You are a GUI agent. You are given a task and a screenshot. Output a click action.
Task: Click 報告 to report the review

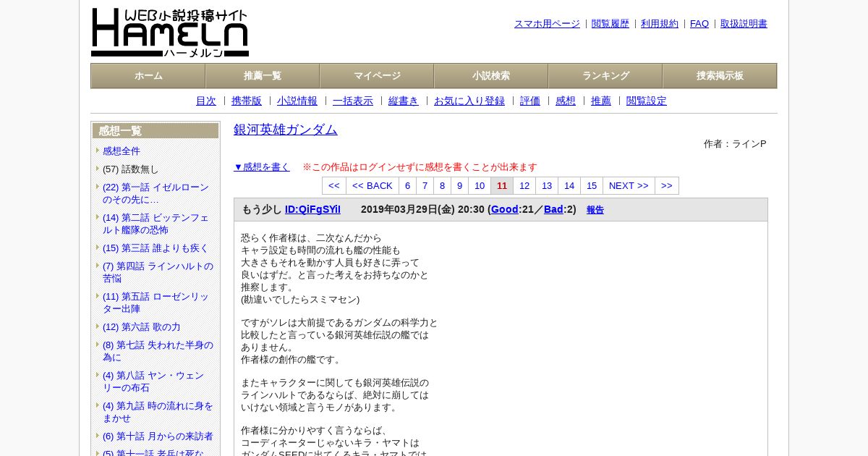pyautogui.click(x=595, y=210)
